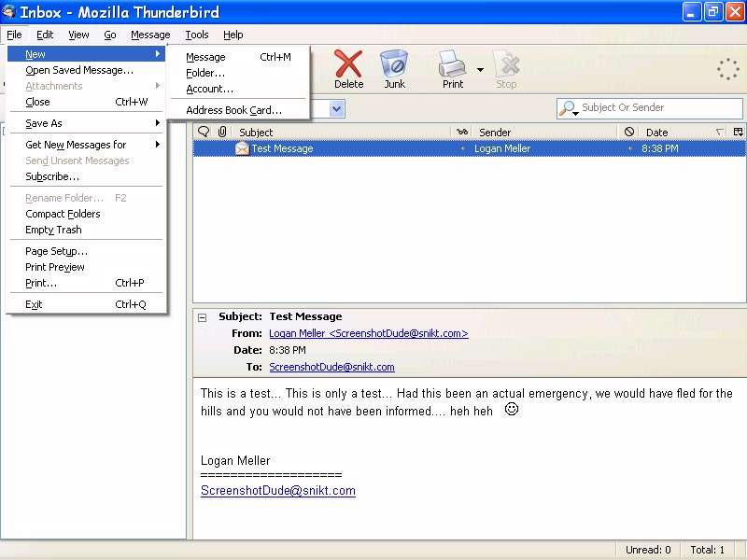Screen dimensions: 747x560
Task: Choose Open Saved Message... in File menu
Action: coord(86,70)
